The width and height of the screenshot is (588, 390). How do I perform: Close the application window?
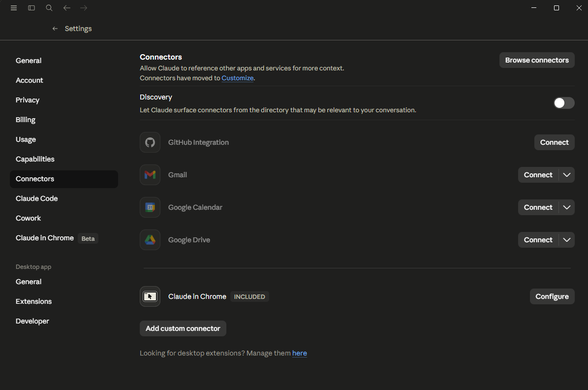click(579, 8)
